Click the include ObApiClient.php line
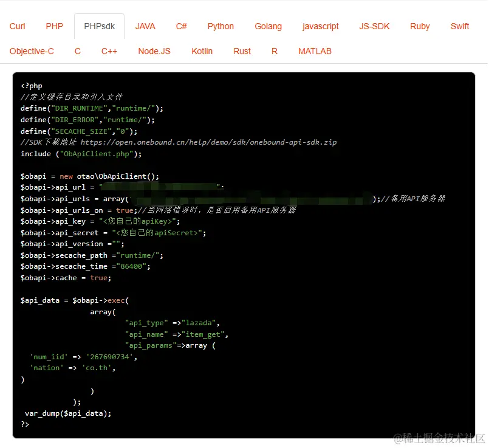The width and height of the screenshot is (489, 448). point(81,154)
